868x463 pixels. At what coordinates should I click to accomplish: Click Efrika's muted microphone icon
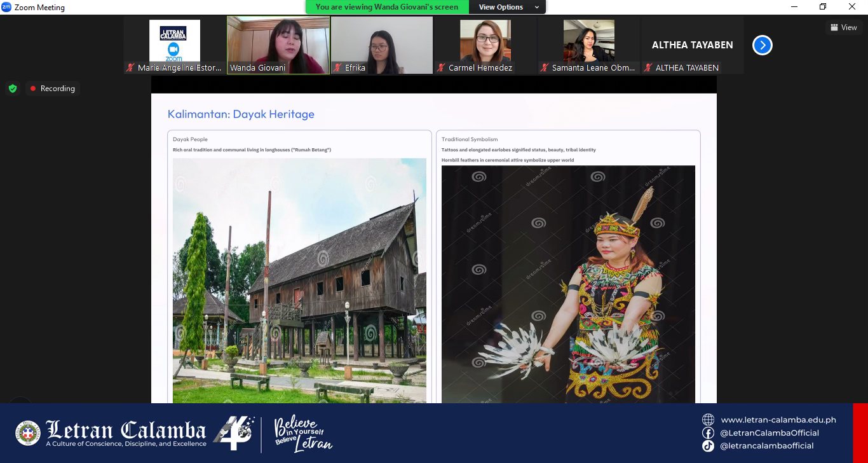click(x=338, y=67)
